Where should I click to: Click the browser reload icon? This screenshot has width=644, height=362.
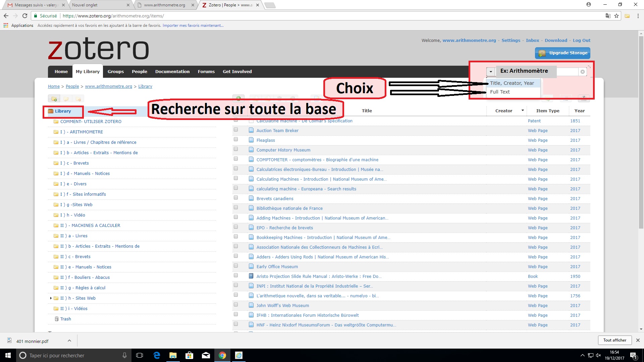25,16
